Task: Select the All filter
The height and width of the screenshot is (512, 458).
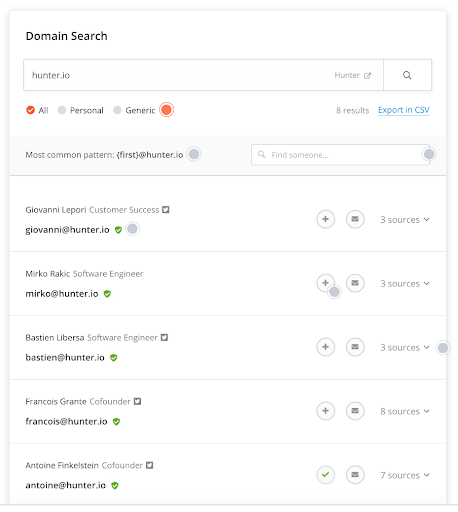Action: [37, 110]
